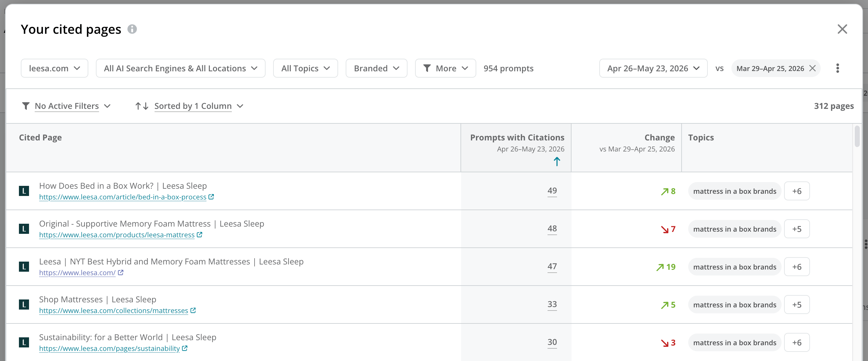
Task: Open the pages/sustainability link
Action: [109, 348]
